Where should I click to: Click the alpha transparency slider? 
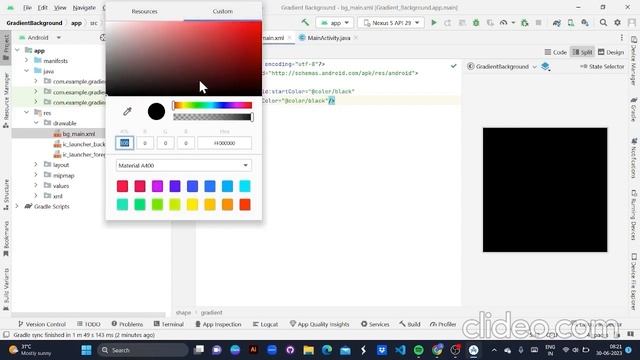(213, 117)
